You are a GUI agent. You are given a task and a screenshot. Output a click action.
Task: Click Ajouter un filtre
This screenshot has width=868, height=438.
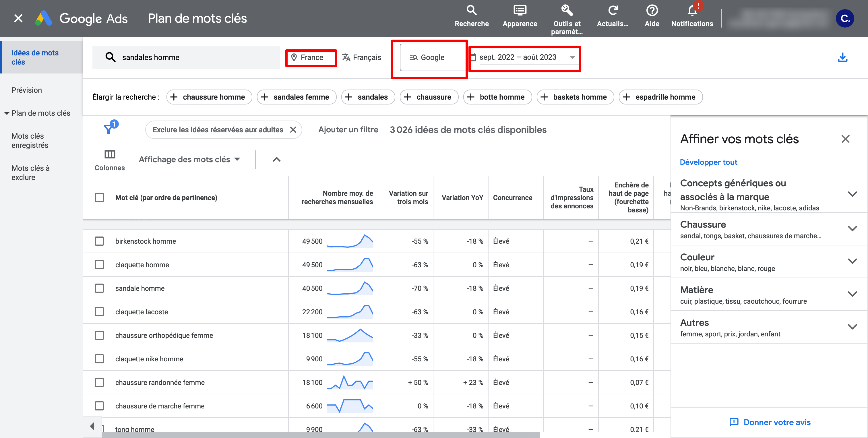tap(348, 130)
